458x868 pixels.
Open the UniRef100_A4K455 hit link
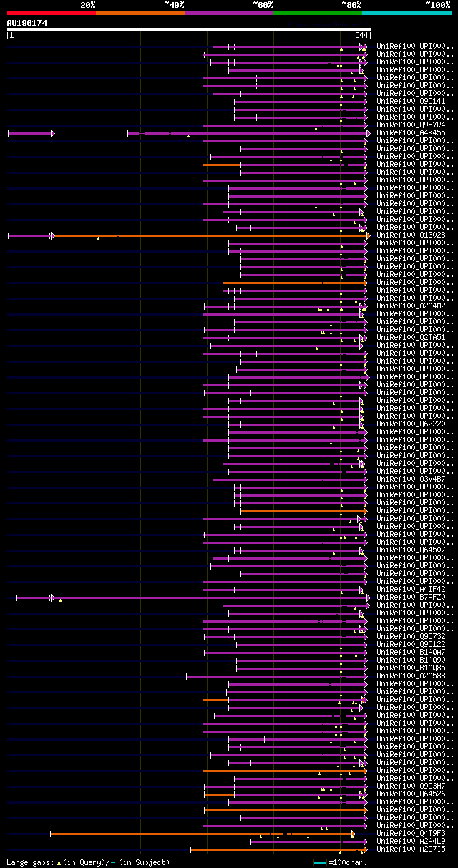411,132
